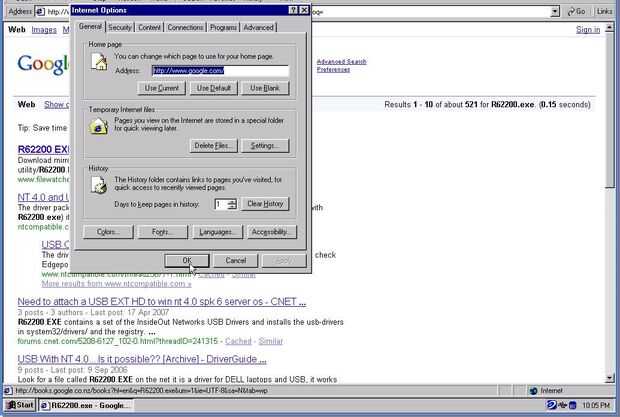Switch to the Advanced tab

tap(258, 27)
